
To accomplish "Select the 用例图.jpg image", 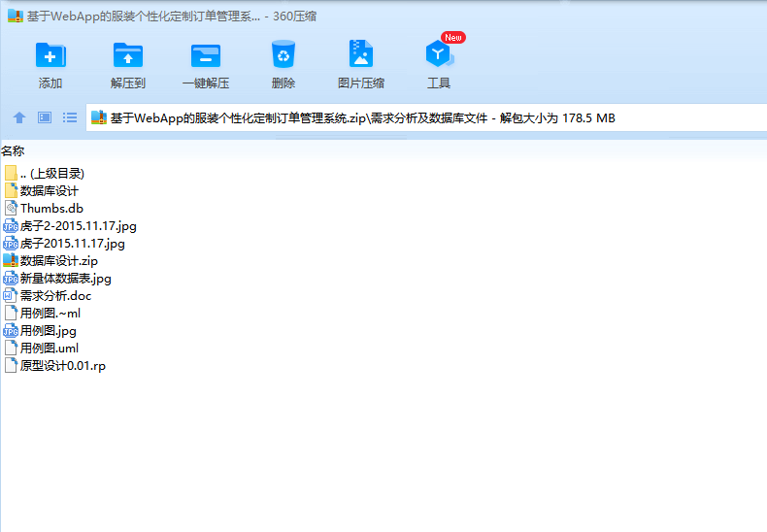I will (x=40, y=331).
